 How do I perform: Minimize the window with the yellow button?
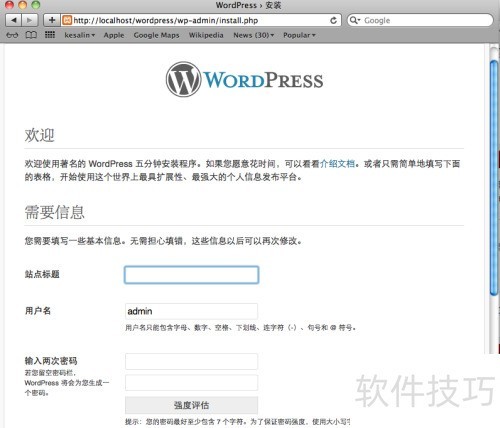22,5
